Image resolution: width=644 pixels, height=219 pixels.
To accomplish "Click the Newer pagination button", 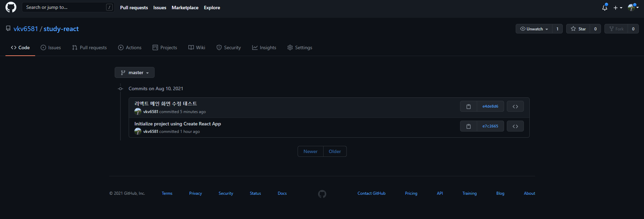I will pos(311,151).
